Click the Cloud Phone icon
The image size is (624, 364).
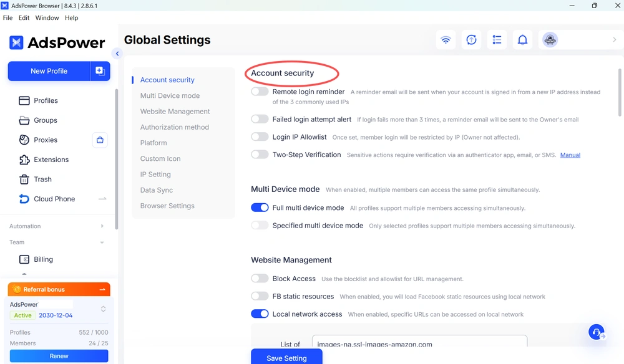[x=24, y=199]
